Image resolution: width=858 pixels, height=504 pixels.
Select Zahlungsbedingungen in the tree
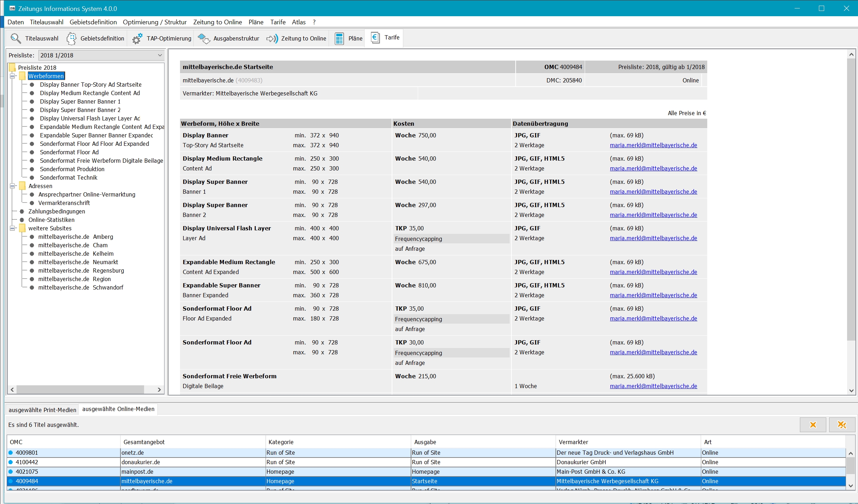coord(57,211)
